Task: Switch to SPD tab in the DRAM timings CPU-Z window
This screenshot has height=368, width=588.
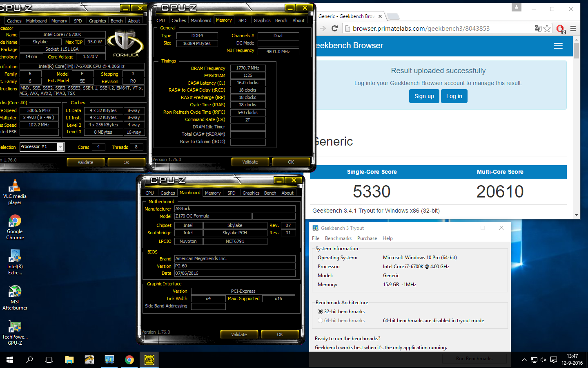Action: pyautogui.click(x=243, y=20)
